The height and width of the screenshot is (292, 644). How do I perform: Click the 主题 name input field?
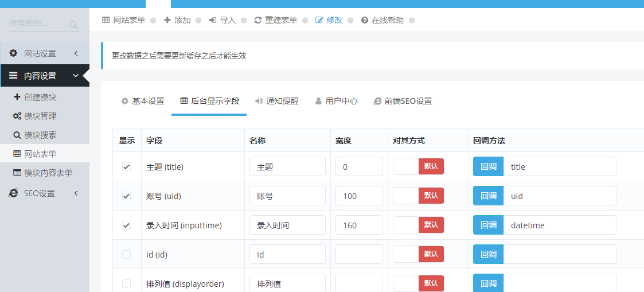[x=287, y=166]
